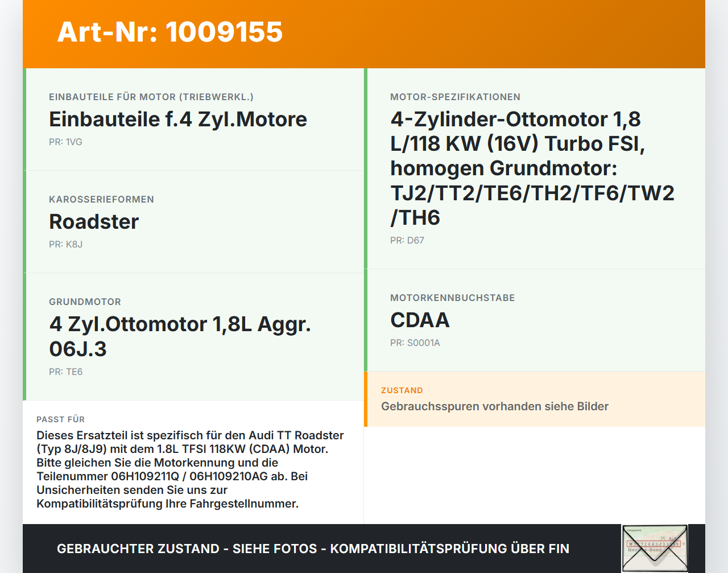The height and width of the screenshot is (573, 728).
Task: Click the 'PR: D67' code
Action: click(x=407, y=240)
